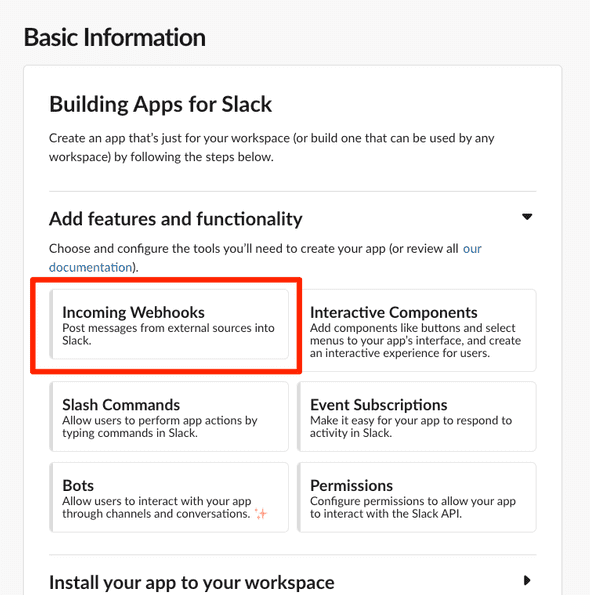Click the sparkle icon in Bots card

[x=261, y=514]
